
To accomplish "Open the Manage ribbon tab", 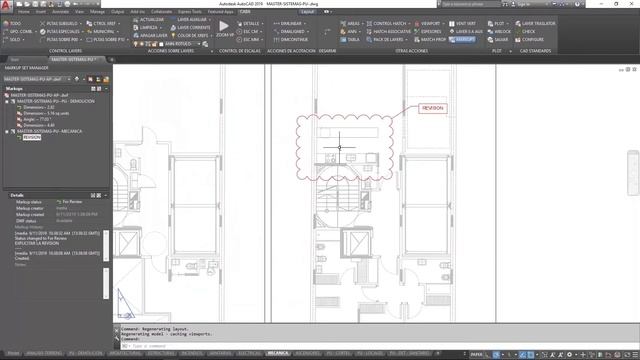I will coord(97,12).
